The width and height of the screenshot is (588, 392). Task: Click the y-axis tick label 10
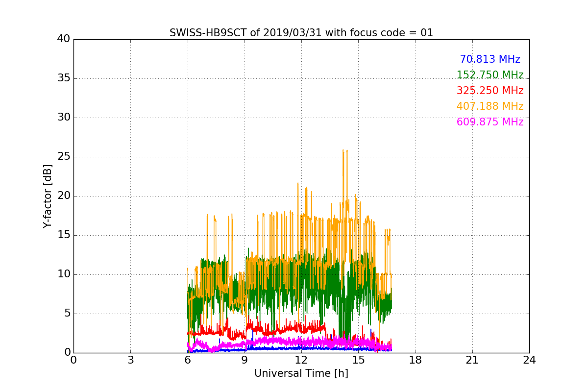click(63, 274)
